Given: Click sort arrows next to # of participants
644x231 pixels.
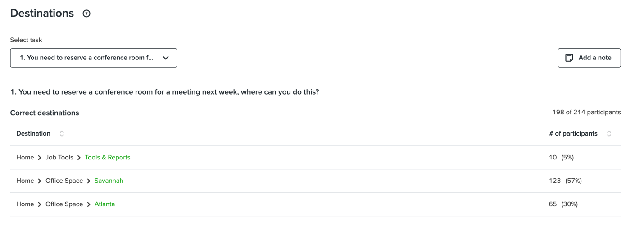Looking at the screenshot, I should click(x=609, y=134).
